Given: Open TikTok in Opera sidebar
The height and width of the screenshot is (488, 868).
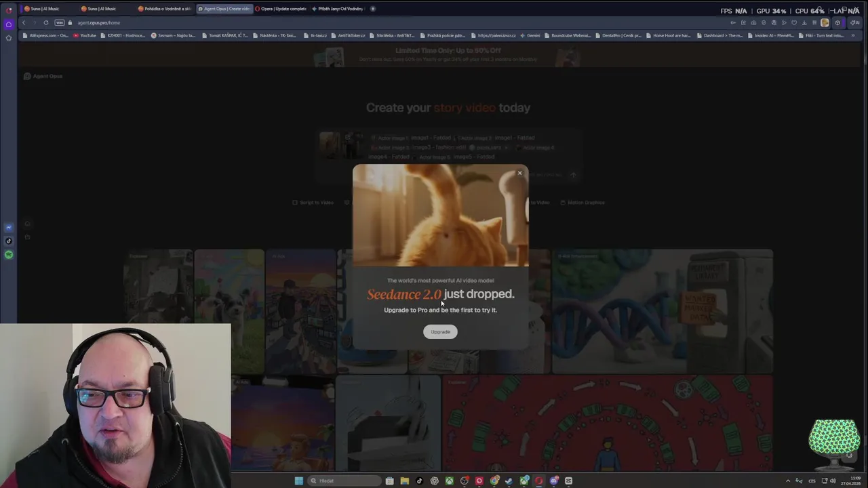Looking at the screenshot, I should click(9, 241).
